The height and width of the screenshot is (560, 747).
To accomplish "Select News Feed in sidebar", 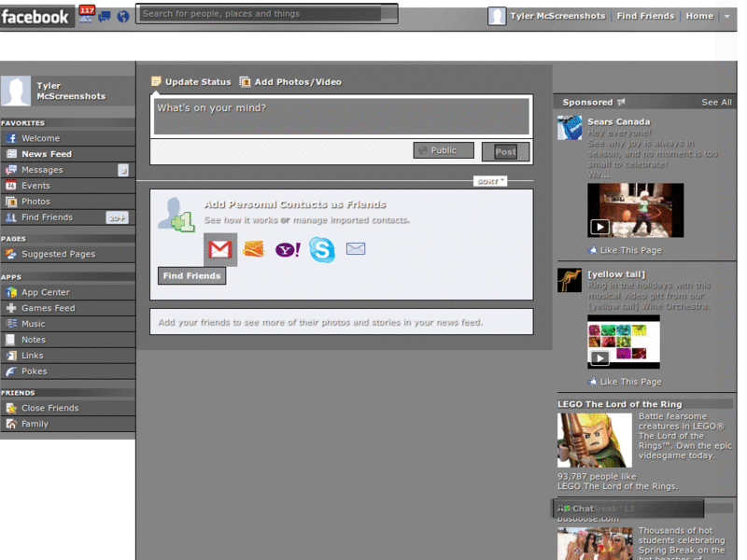I will pos(68,154).
